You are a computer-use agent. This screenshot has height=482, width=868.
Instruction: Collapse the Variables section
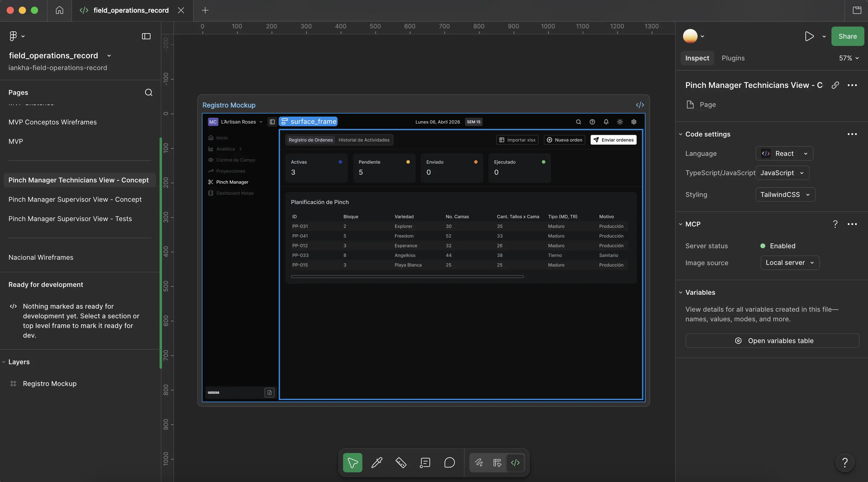pyautogui.click(x=680, y=293)
